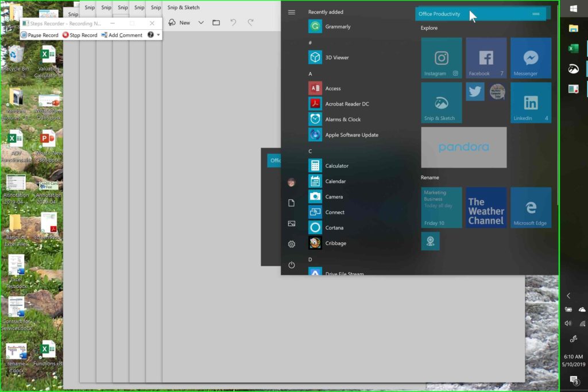Viewport: 588px width, 392px height.
Task: Select Contract for Services.docx on desktop
Action: 16,314
